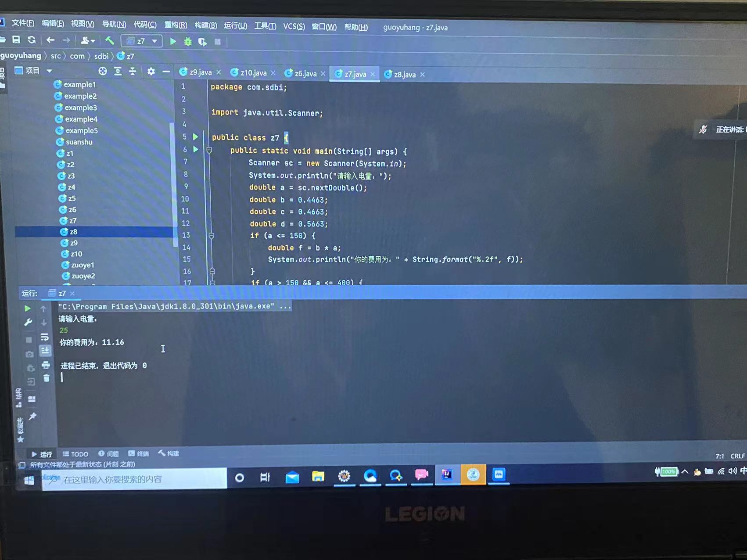Click the CRLF line separator in status bar

(737, 456)
